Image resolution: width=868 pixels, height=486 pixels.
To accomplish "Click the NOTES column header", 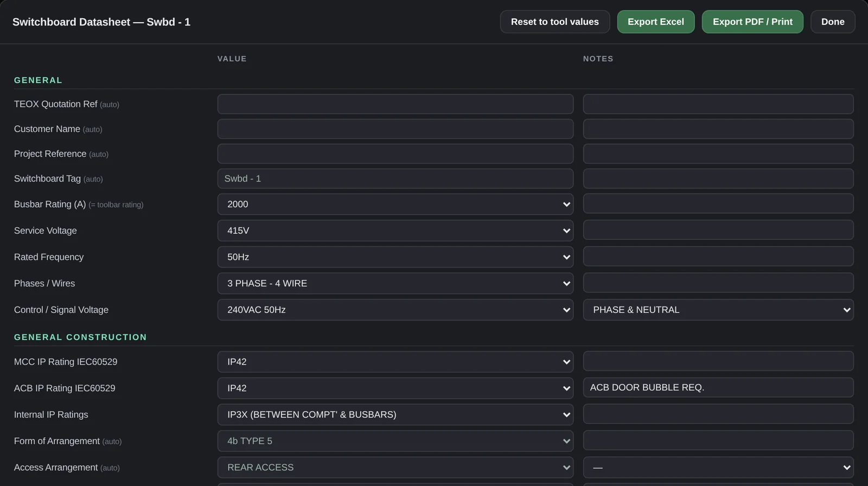I will pyautogui.click(x=598, y=59).
